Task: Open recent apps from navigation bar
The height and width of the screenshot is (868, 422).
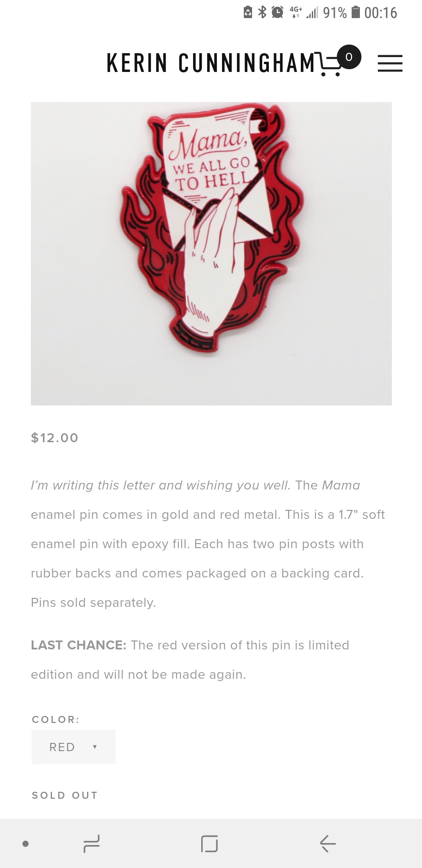Action: pyautogui.click(x=92, y=843)
